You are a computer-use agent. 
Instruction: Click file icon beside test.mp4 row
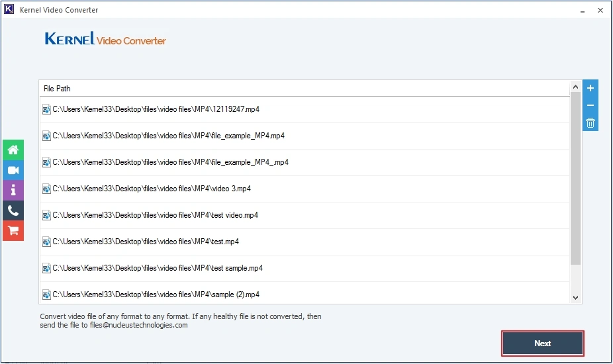[46, 242]
